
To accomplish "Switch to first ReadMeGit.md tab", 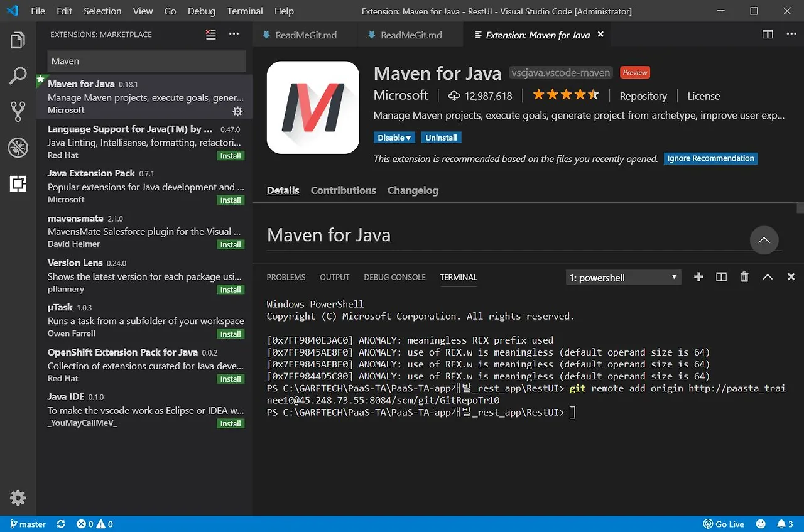I will click(305, 35).
